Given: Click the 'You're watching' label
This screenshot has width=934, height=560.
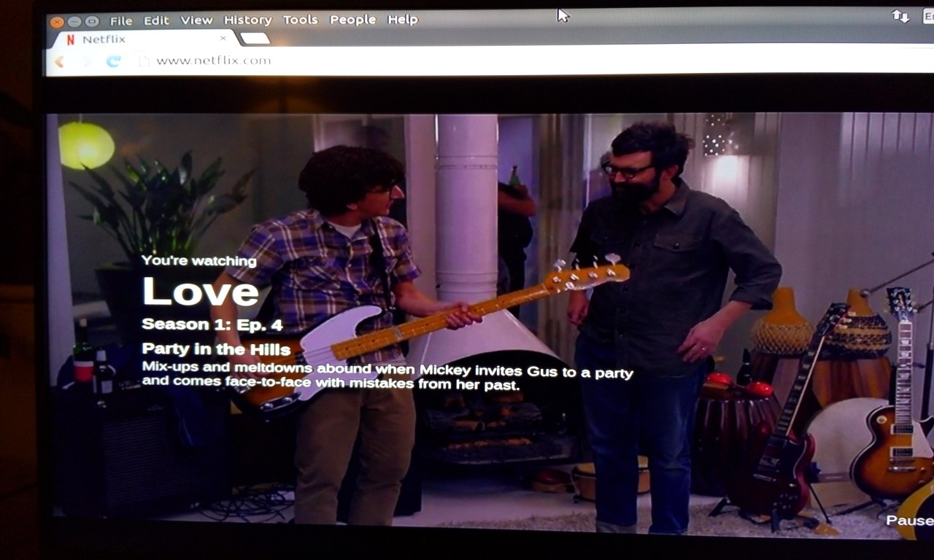Looking at the screenshot, I should point(198,261).
